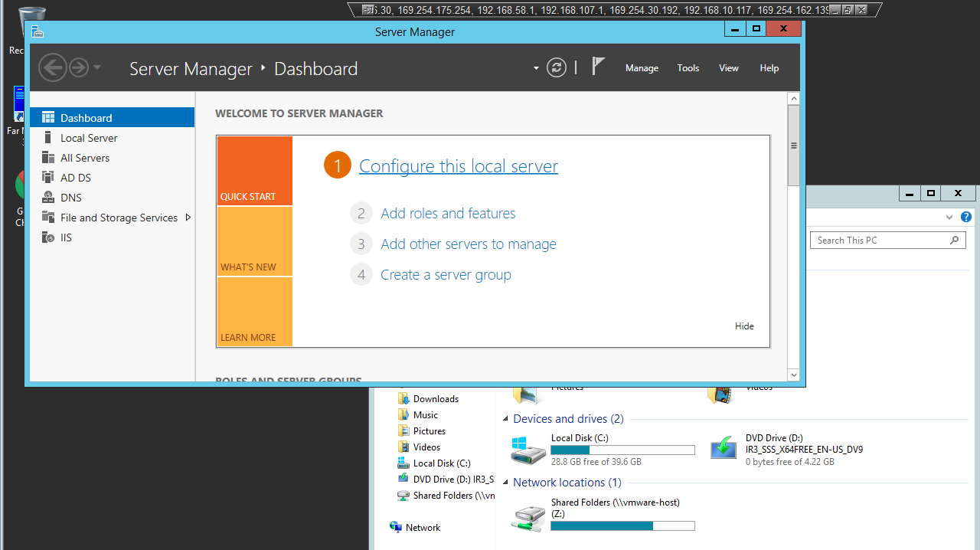Select the WHAT'S NEW tile
980x550 pixels.
pos(255,241)
